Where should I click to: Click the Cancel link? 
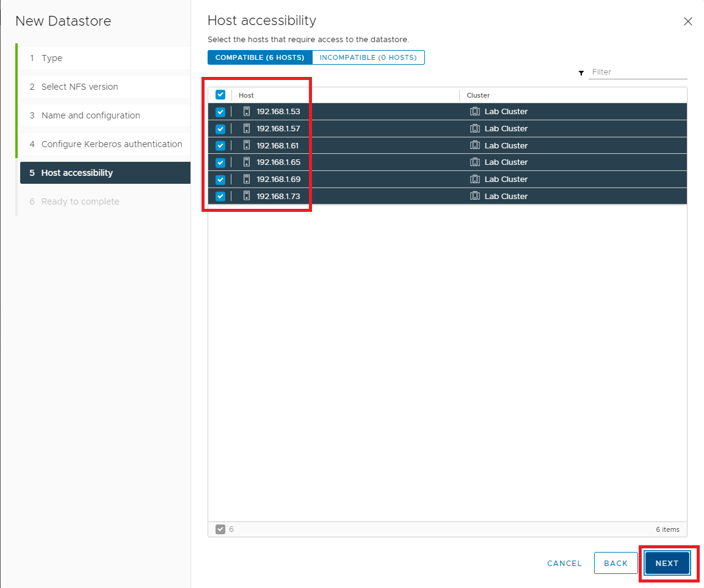(x=564, y=563)
